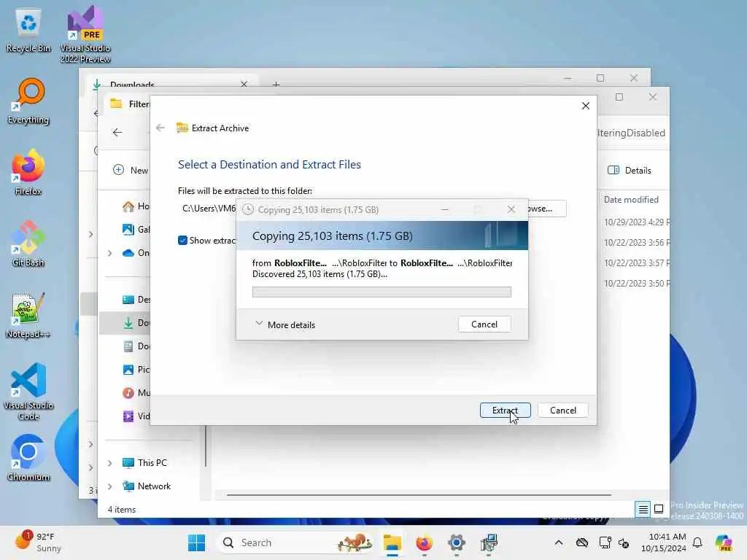Expand the OneDrive tree node
Viewport: 747px width, 560px height.
coord(110,253)
